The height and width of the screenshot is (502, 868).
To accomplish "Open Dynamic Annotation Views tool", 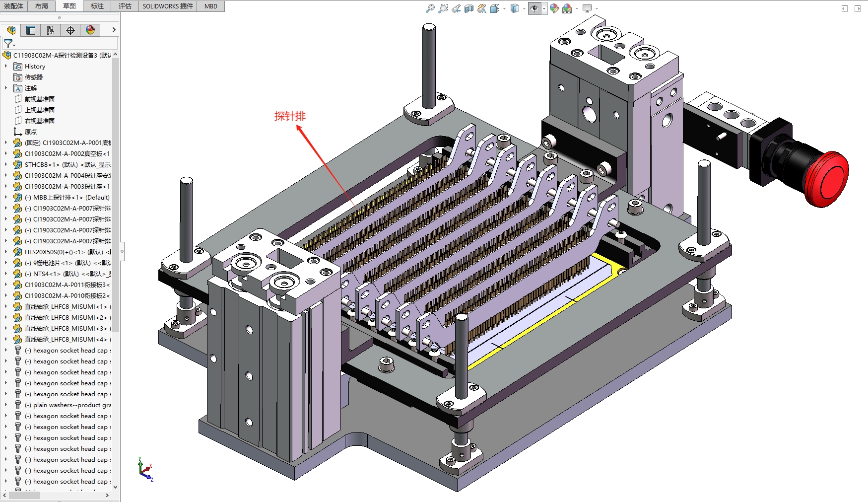I will pos(482,8).
